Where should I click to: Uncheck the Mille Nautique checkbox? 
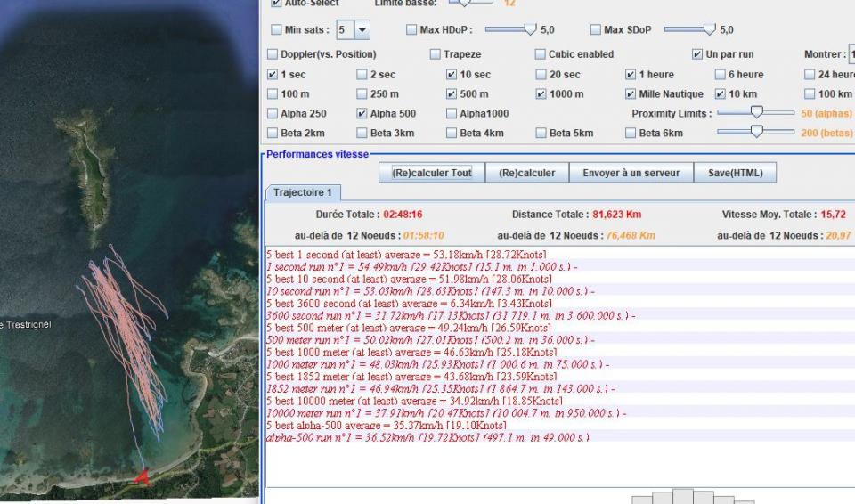[x=631, y=93]
